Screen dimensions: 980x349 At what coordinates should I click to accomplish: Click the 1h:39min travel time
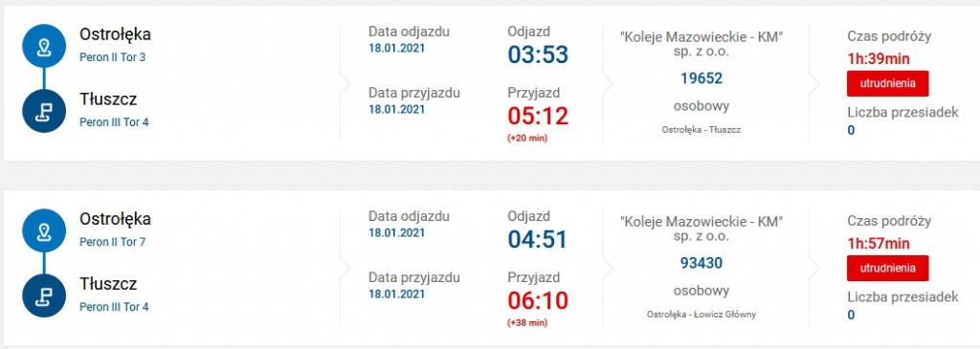pyautogui.click(x=879, y=59)
